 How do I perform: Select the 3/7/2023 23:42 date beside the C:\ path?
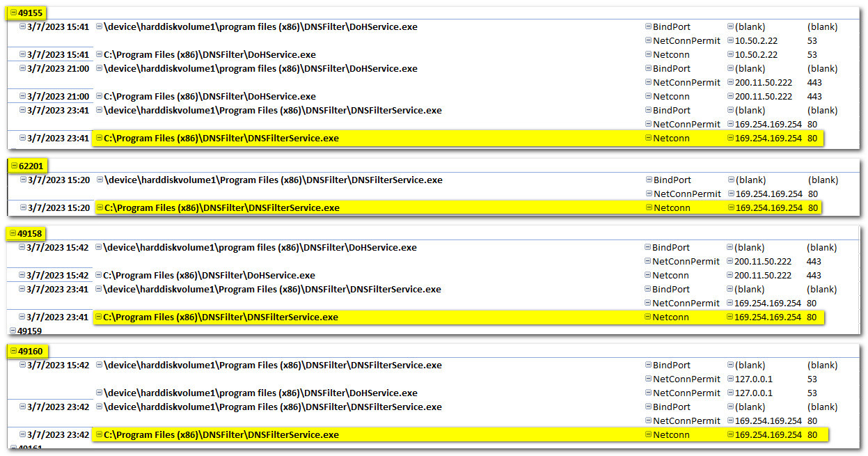point(58,434)
